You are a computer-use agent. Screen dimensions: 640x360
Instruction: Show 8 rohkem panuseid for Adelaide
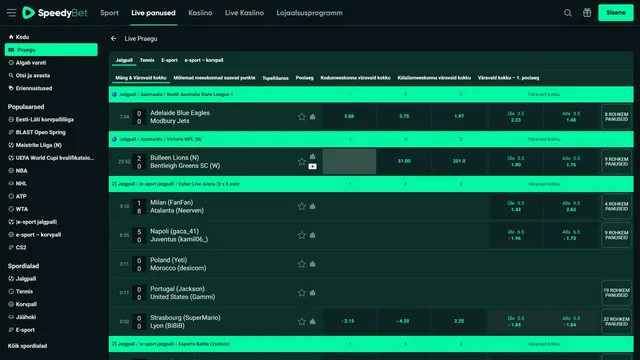point(616,117)
